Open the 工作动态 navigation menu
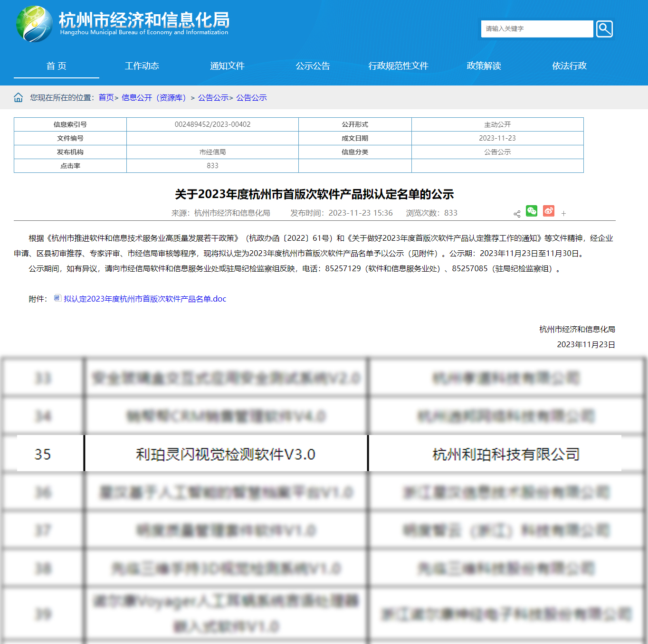Screen dimensions: 648x644 tap(142, 66)
